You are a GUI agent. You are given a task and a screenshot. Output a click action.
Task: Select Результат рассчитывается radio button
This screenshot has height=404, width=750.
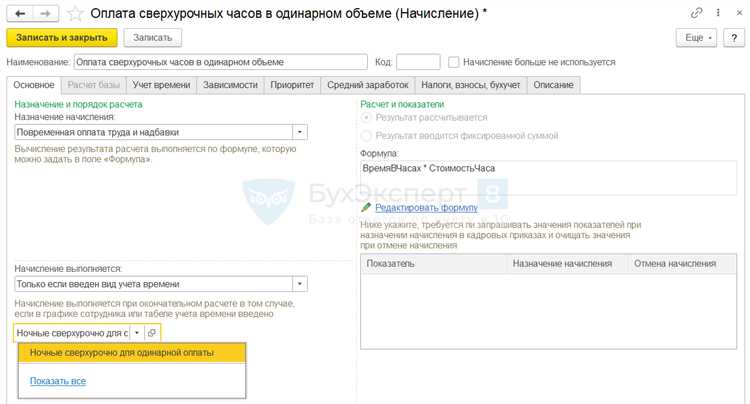point(366,118)
